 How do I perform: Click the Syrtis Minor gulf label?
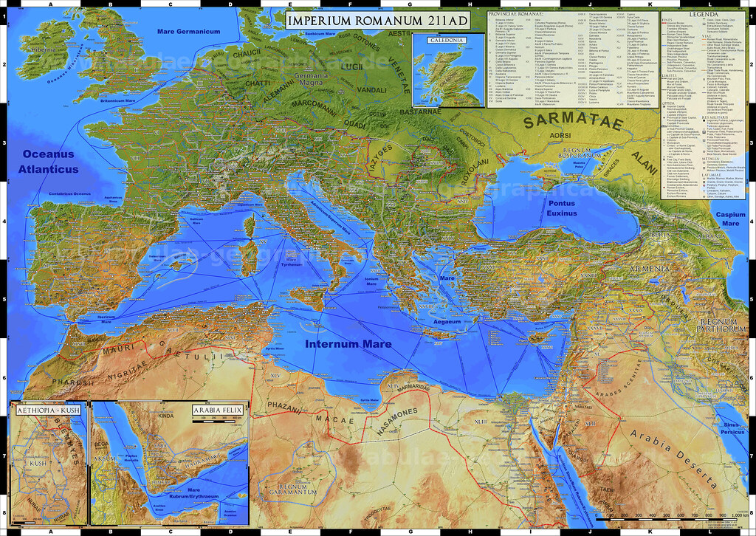pyautogui.click(x=276, y=348)
